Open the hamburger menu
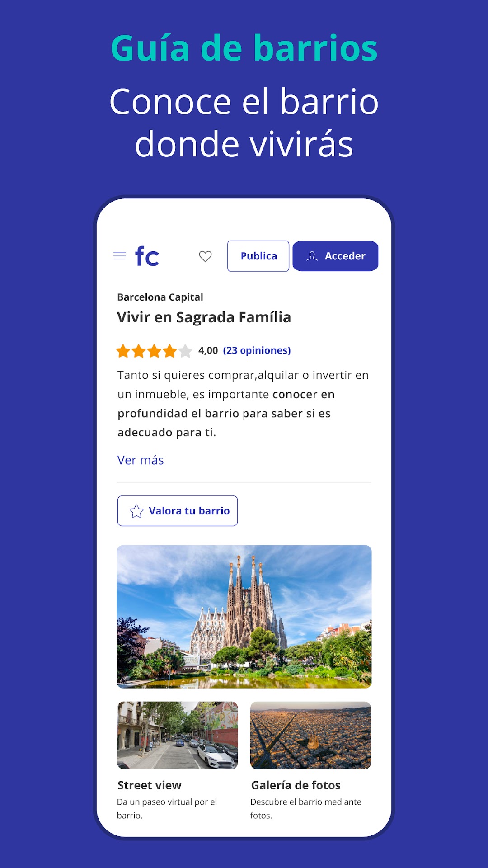Screen dimensions: 488x868 coord(119,256)
